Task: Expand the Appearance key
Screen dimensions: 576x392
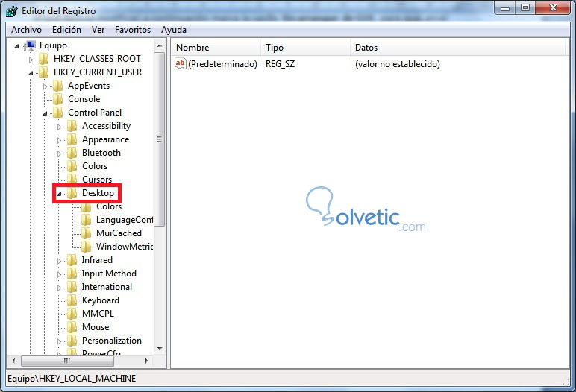Action: 59,140
